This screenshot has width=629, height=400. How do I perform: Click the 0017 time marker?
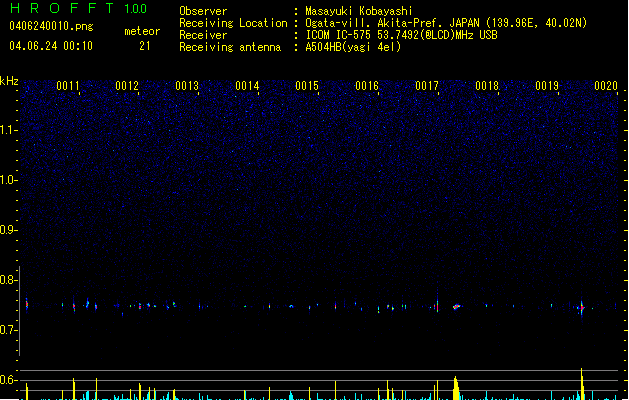(x=427, y=86)
